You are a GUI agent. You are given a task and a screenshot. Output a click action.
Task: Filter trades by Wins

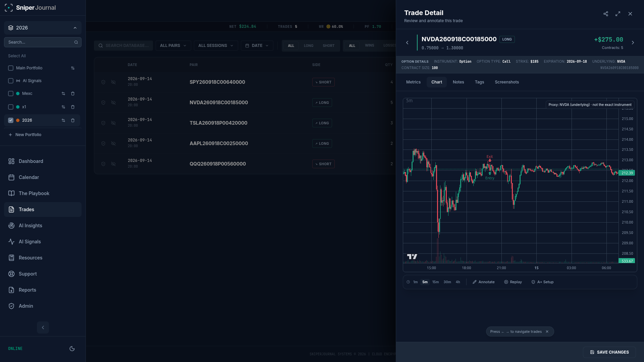click(x=370, y=46)
